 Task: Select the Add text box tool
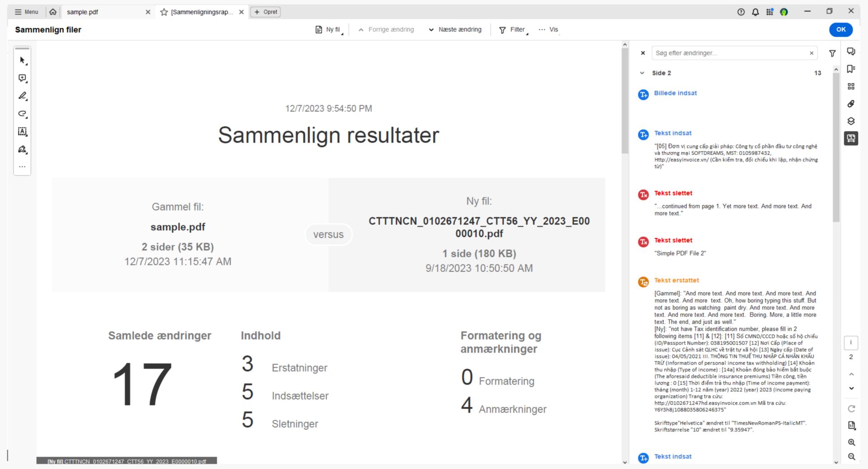coord(22,132)
